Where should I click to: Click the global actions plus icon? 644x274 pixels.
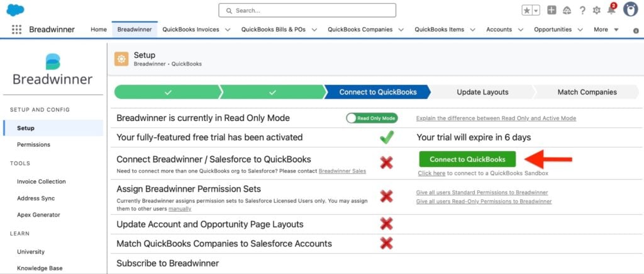coord(552,10)
